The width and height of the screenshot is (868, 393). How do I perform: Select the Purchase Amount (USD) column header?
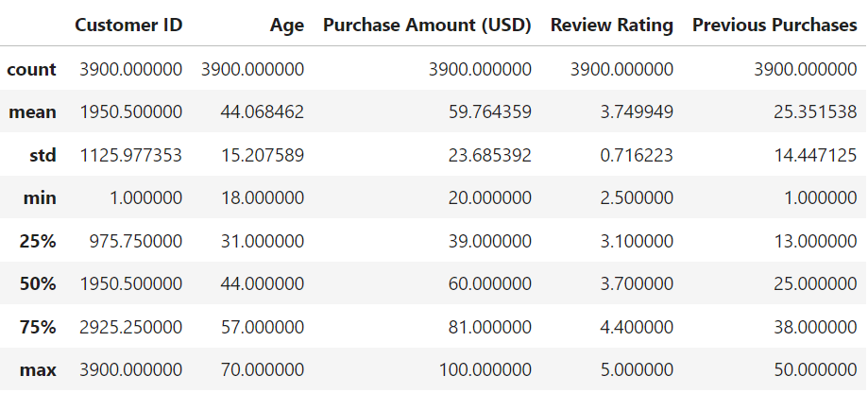coord(427,26)
